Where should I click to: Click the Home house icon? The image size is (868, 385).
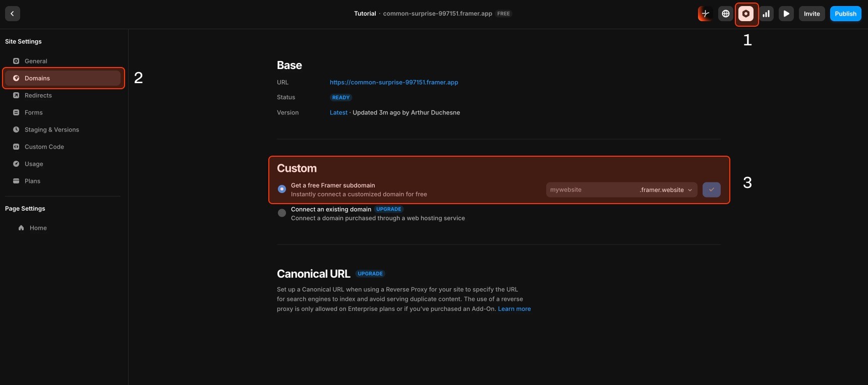[21, 228]
